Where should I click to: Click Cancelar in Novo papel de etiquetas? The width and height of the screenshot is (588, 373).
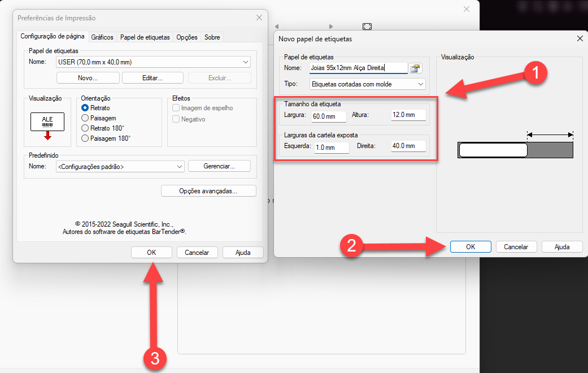coord(516,246)
